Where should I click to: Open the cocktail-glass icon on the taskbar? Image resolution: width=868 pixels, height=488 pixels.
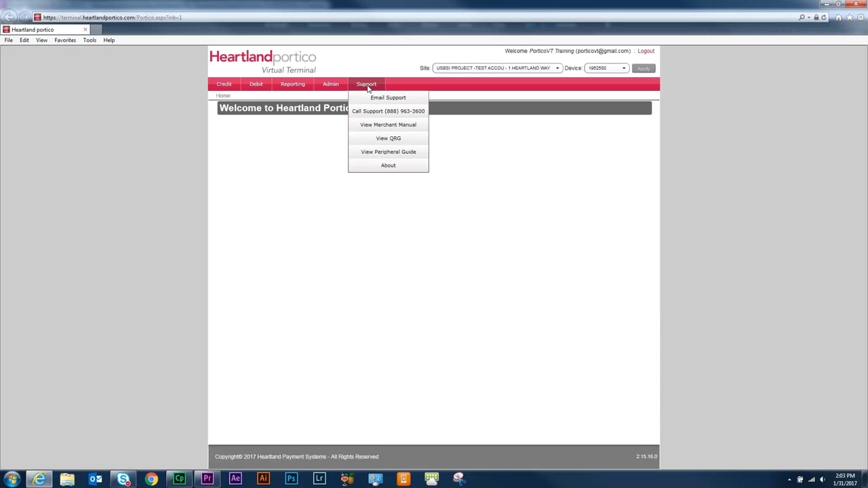point(347,479)
